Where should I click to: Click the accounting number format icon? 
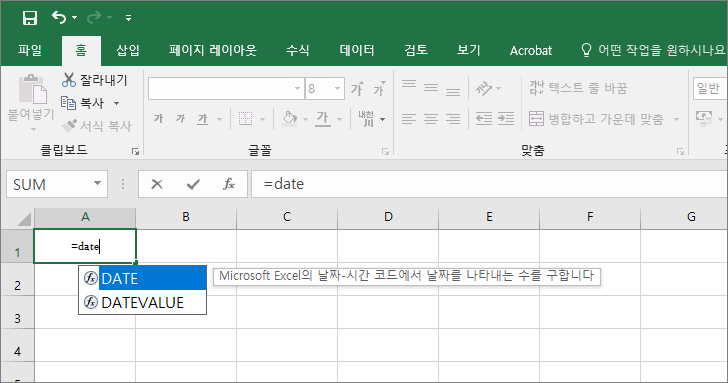(x=704, y=118)
